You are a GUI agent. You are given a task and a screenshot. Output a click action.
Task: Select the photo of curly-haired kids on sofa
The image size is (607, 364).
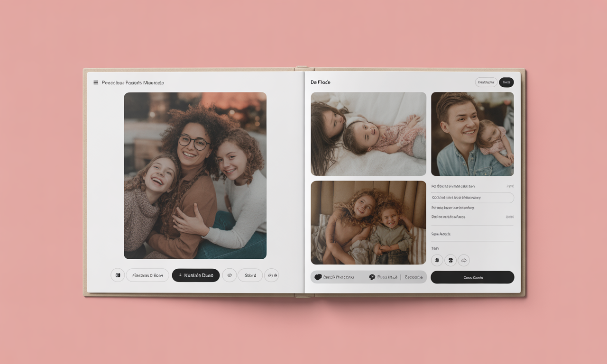point(368,222)
